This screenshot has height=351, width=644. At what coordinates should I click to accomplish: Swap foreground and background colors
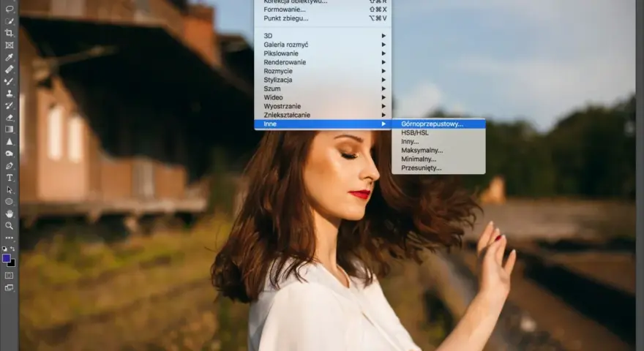[12, 249]
